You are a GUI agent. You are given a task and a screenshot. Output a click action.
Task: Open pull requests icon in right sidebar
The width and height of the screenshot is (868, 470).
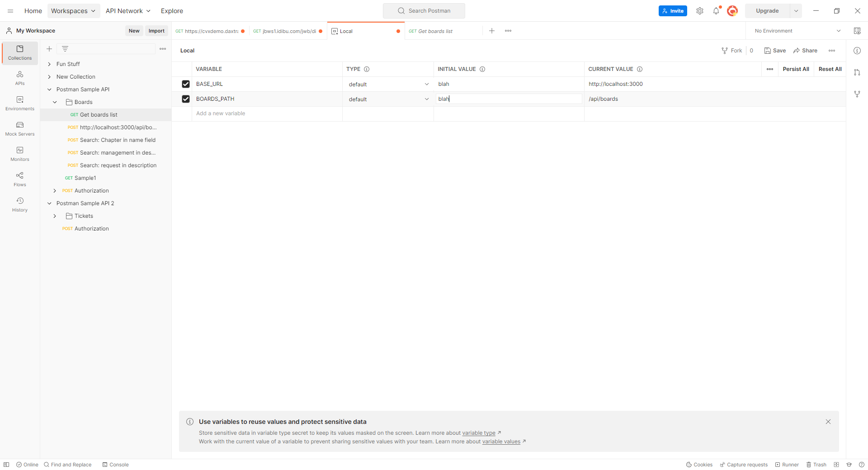tap(857, 72)
